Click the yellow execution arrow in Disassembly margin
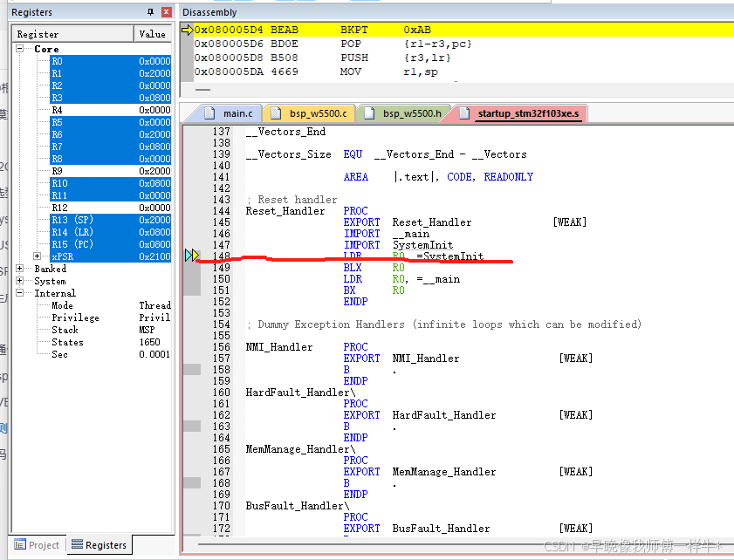Viewport: 734px width, 560px height. [189, 29]
